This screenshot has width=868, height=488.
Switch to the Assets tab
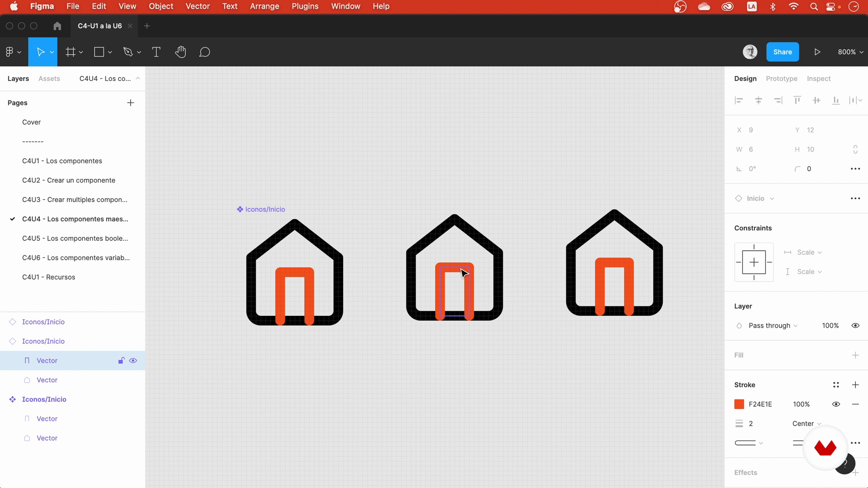coord(49,79)
